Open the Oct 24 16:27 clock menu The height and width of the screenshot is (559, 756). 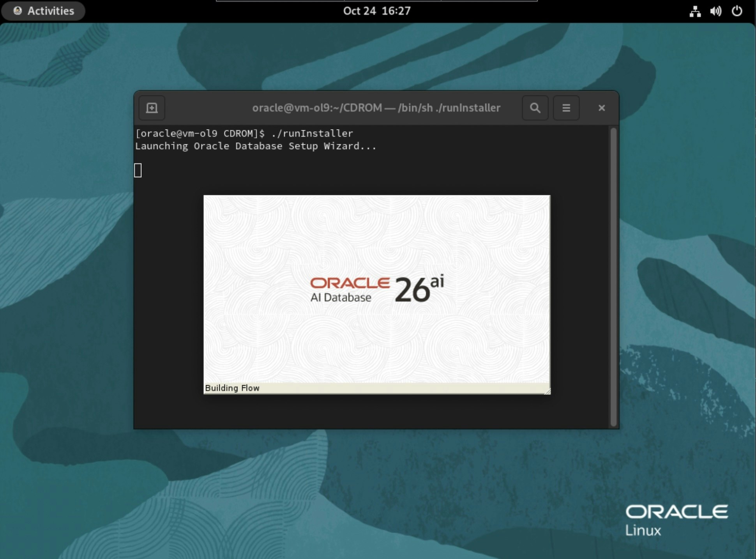pos(376,11)
